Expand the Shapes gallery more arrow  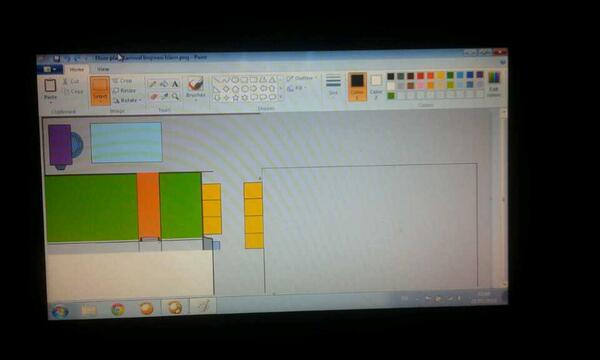[x=280, y=97]
